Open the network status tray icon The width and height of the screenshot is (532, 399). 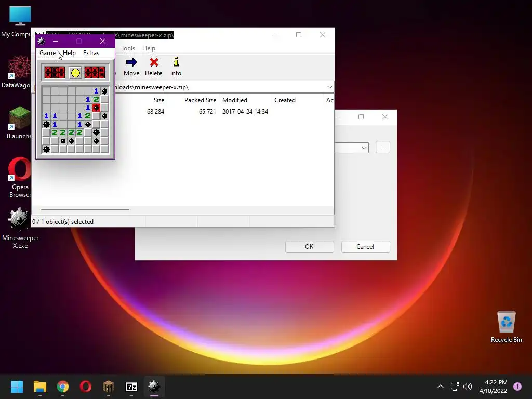pos(455,387)
